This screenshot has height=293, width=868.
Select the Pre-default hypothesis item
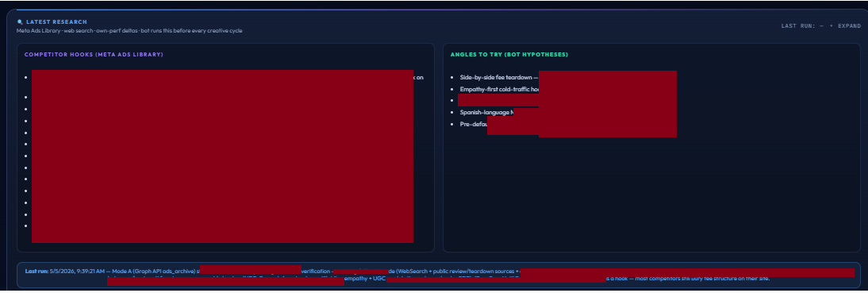474,124
